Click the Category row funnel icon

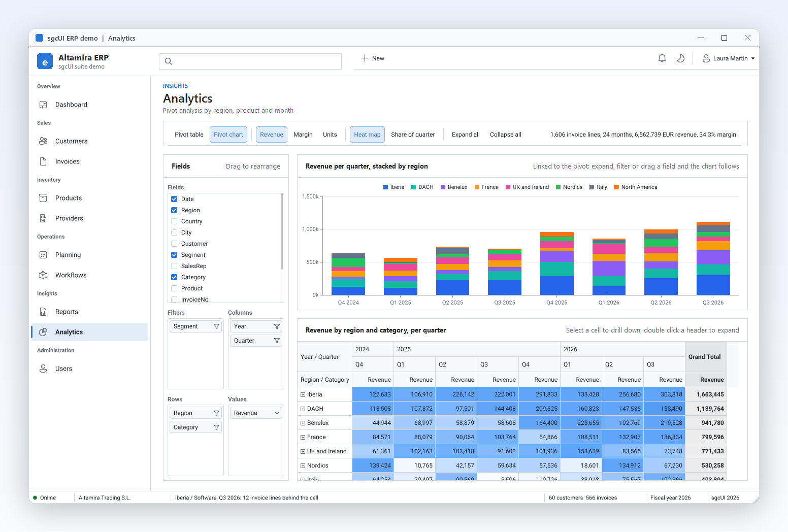coord(216,427)
